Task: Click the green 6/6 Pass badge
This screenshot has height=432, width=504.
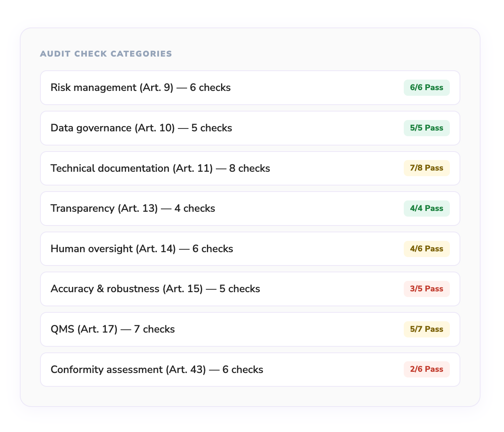Action: 426,88
